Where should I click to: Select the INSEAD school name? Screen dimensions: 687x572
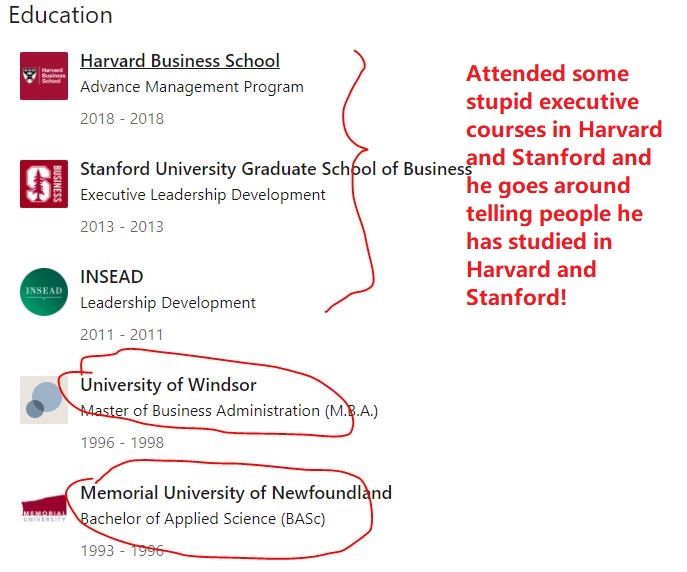112,276
